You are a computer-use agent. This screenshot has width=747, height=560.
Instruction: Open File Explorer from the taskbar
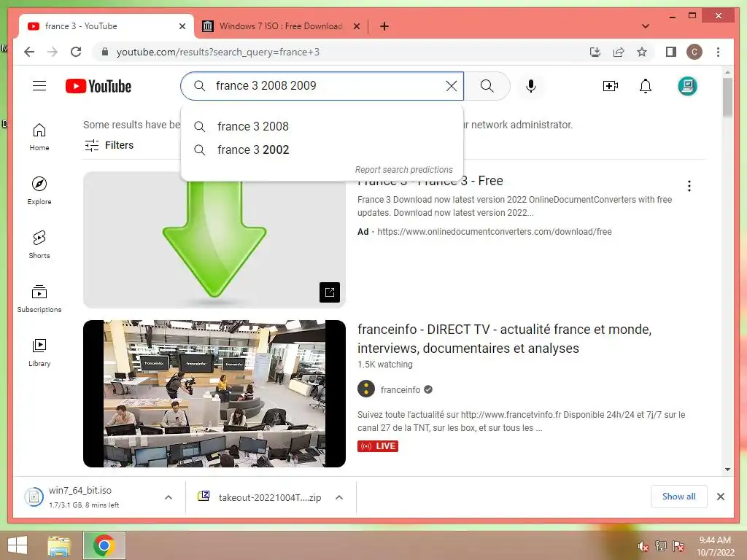[x=59, y=545]
